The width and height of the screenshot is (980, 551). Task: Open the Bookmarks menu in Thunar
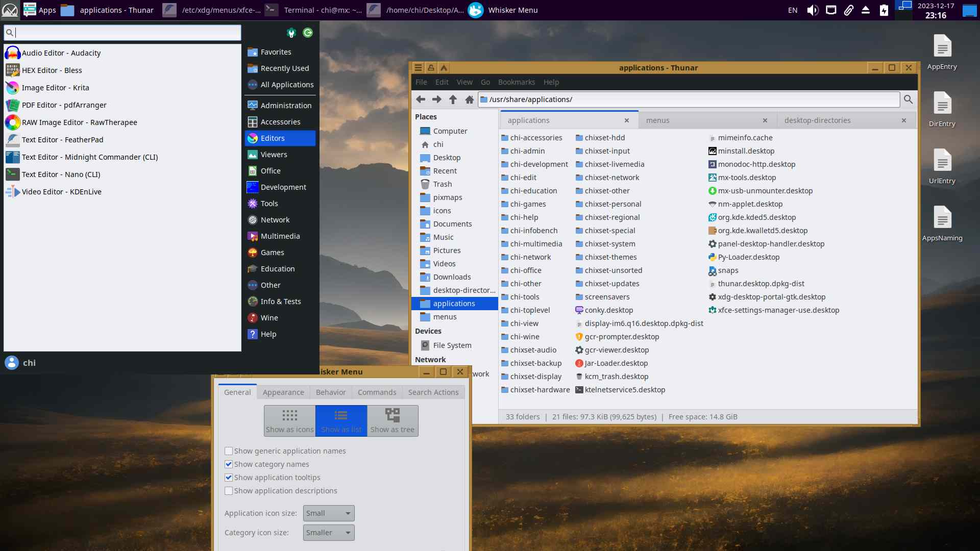pyautogui.click(x=516, y=82)
